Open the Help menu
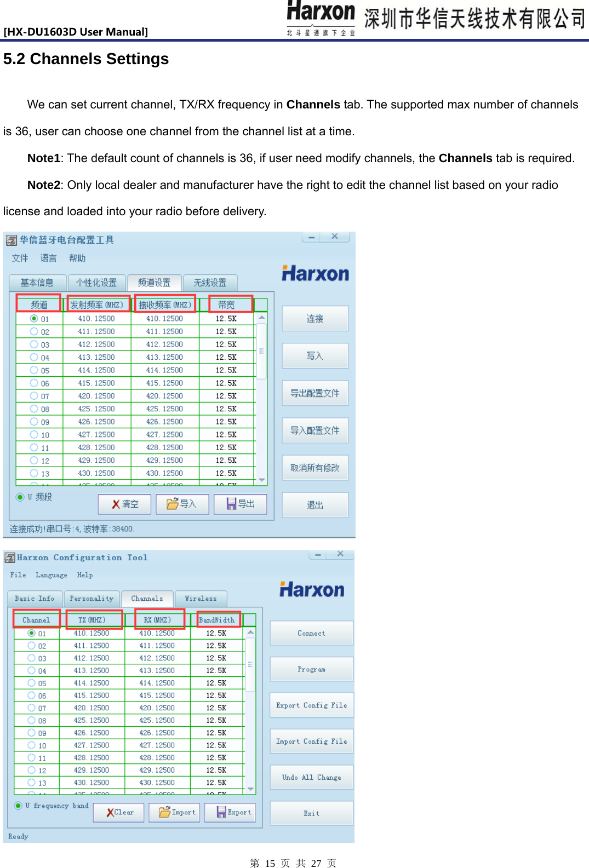The image size is (589, 868). [x=85, y=575]
